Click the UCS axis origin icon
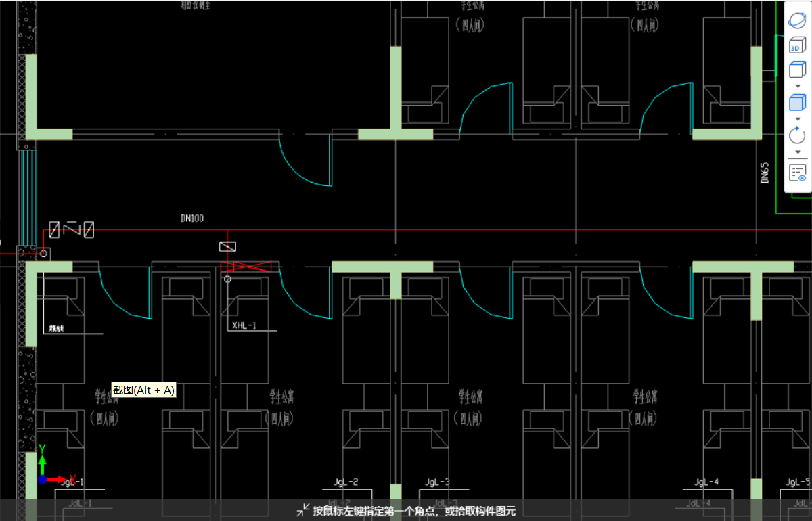Viewport: 812px width, 521px height. click(x=43, y=479)
